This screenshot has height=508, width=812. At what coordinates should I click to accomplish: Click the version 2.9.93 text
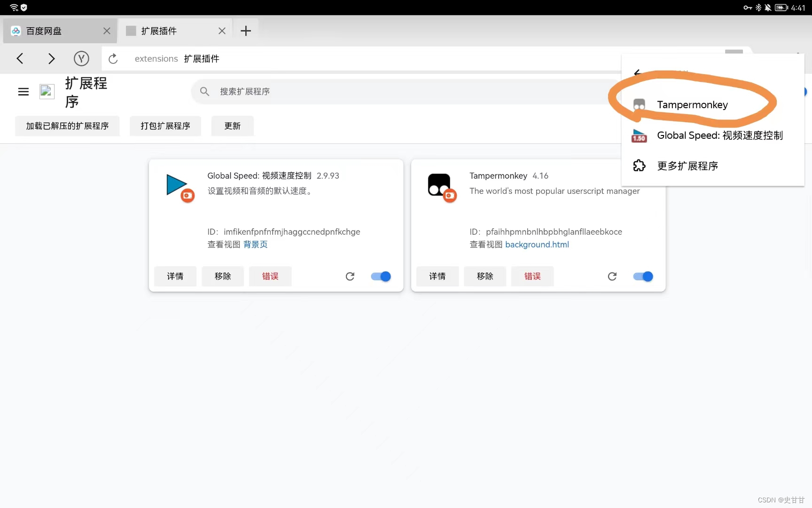pyautogui.click(x=328, y=176)
